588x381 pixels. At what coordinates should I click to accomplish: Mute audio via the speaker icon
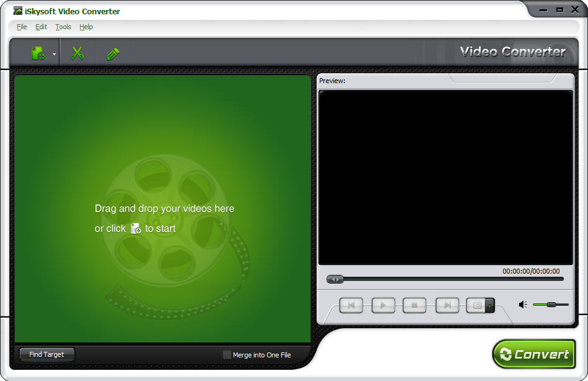(522, 304)
